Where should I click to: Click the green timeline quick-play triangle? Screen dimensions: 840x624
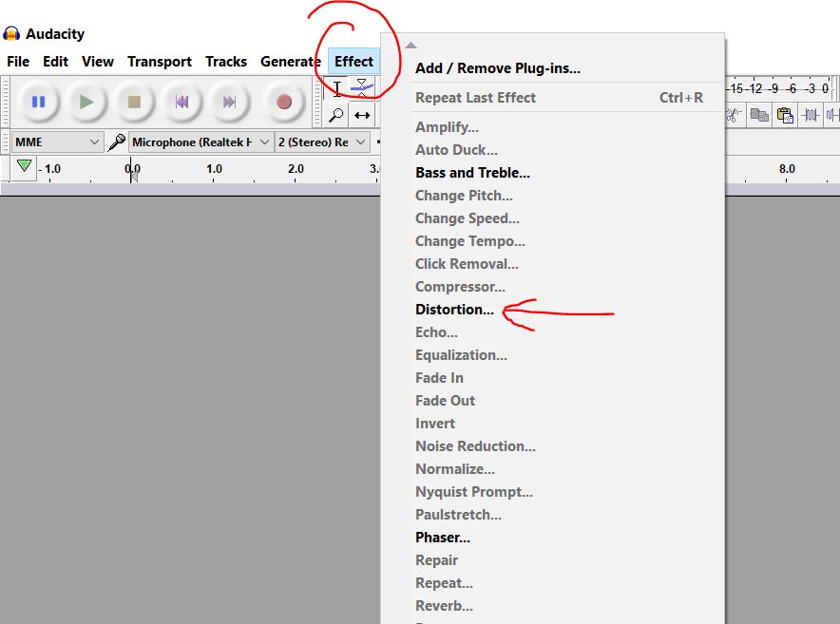[x=24, y=166]
